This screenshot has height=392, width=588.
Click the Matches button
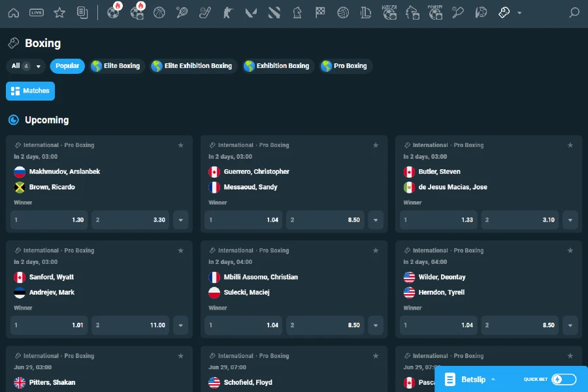pyautogui.click(x=30, y=91)
